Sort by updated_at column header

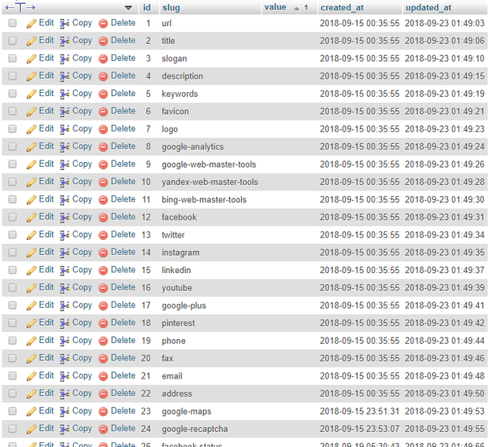pyautogui.click(x=428, y=8)
